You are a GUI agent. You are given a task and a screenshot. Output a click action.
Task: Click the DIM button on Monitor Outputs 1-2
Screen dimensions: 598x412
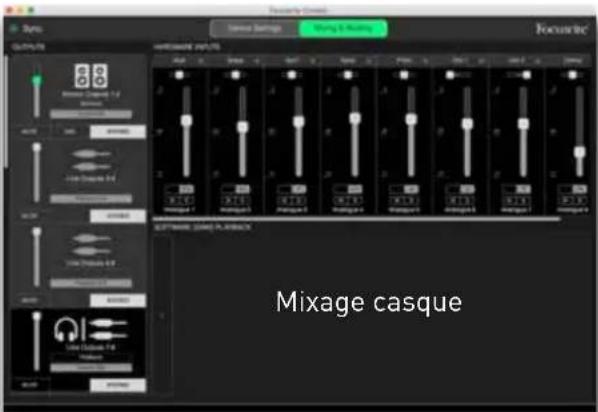click(x=69, y=132)
